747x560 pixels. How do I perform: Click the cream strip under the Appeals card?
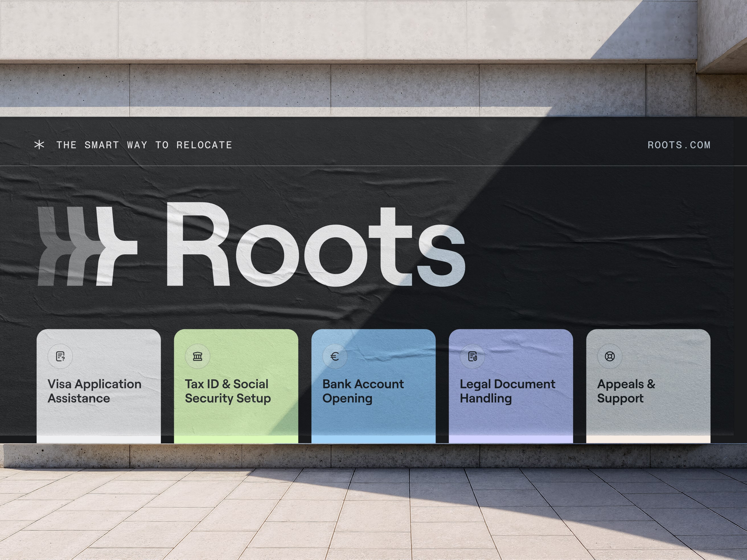(648, 440)
